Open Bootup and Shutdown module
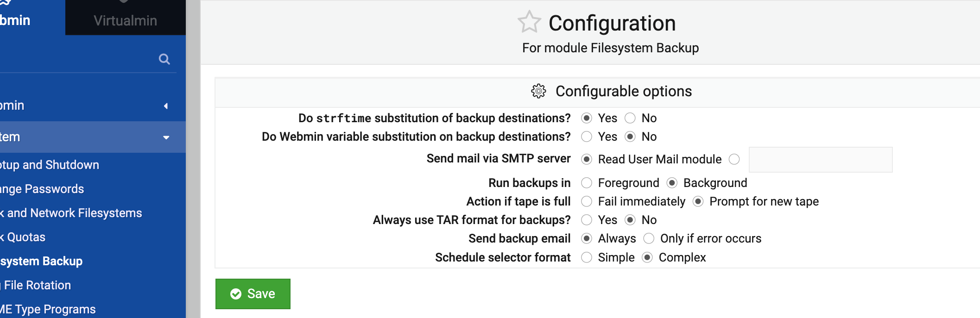The width and height of the screenshot is (980, 318). click(49, 165)
